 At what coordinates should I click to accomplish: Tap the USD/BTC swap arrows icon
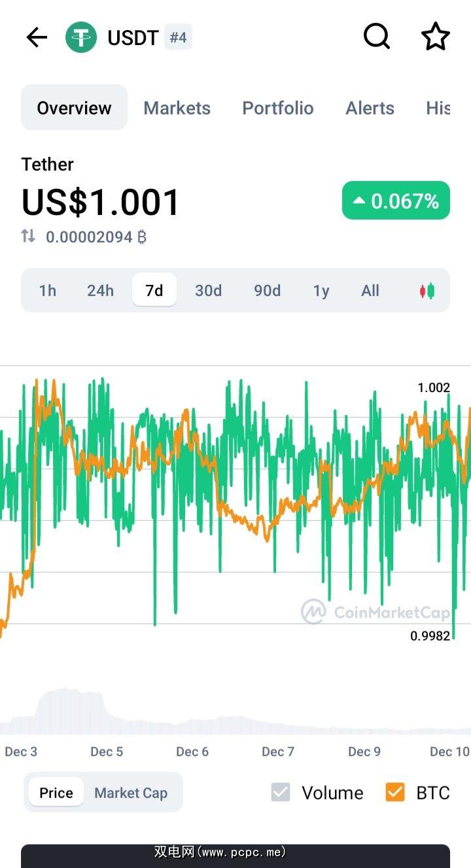coord(28,236)
